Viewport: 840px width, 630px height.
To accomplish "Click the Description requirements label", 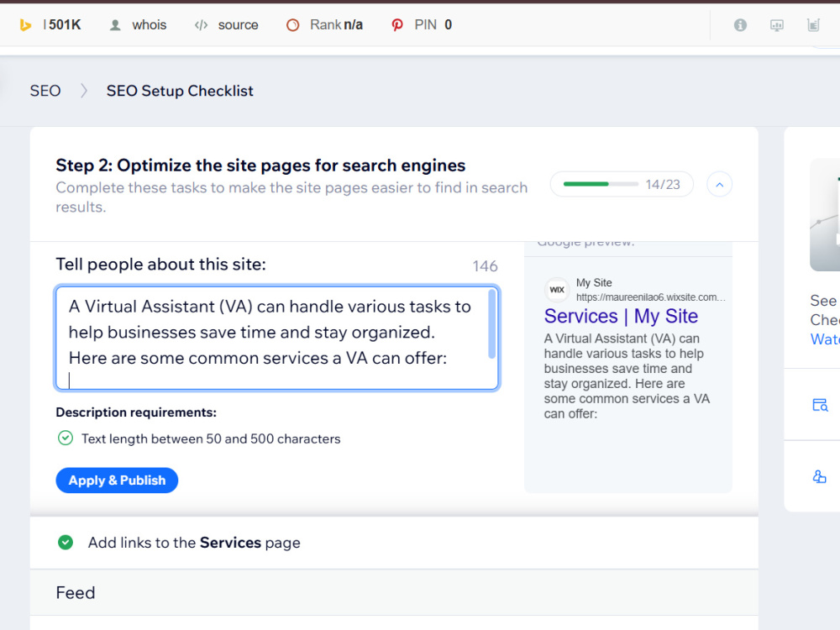I will (x=136, y=412).
